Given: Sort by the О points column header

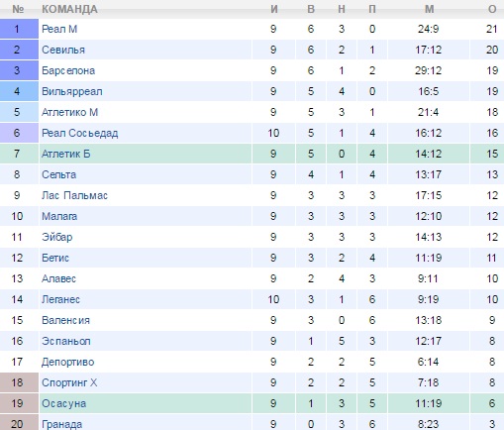Looking at the screenshot, I should (492, 9).
